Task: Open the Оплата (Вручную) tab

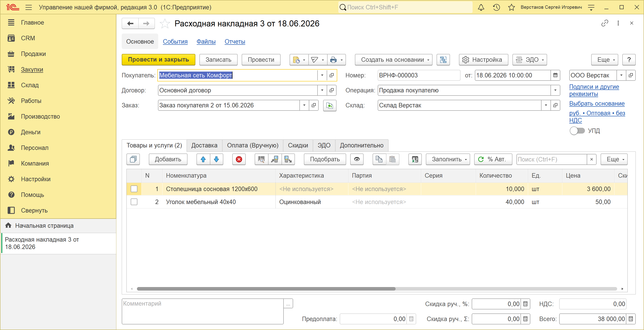Action: 252,145
